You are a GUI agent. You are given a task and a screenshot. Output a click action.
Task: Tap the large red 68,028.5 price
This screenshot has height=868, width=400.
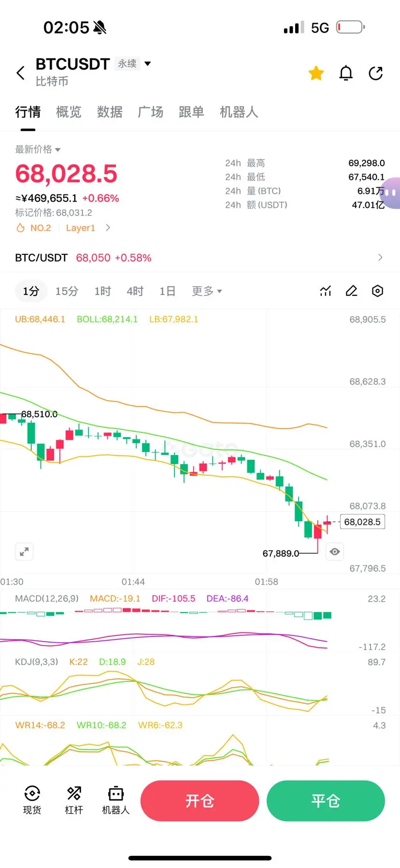click(x=66, y=174)
